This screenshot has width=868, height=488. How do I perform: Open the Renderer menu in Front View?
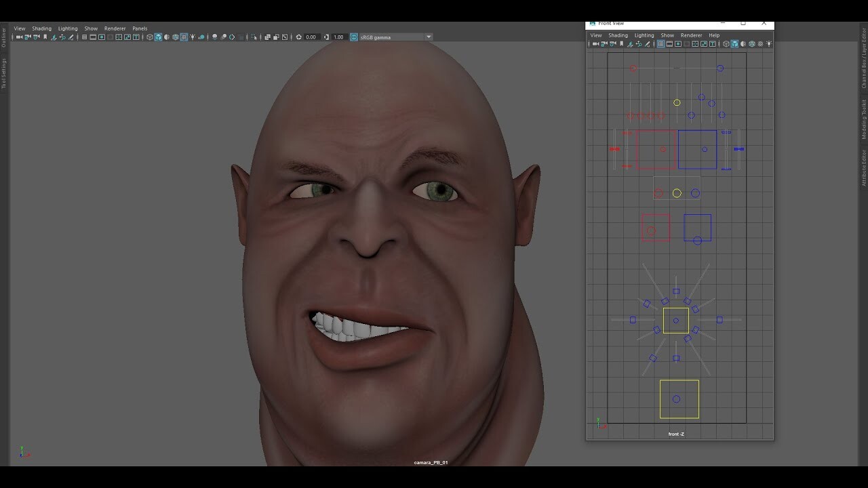691,35
